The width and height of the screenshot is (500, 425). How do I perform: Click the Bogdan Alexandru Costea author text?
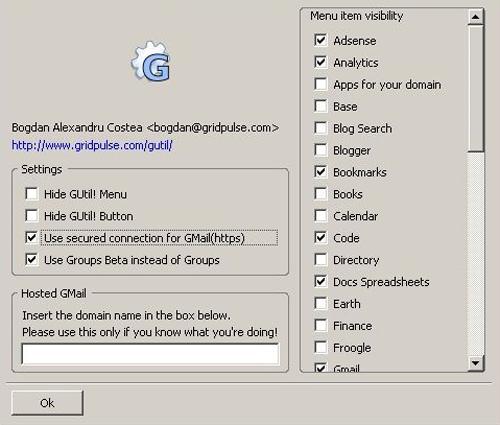pyautogui.click(x=145, y=128)
